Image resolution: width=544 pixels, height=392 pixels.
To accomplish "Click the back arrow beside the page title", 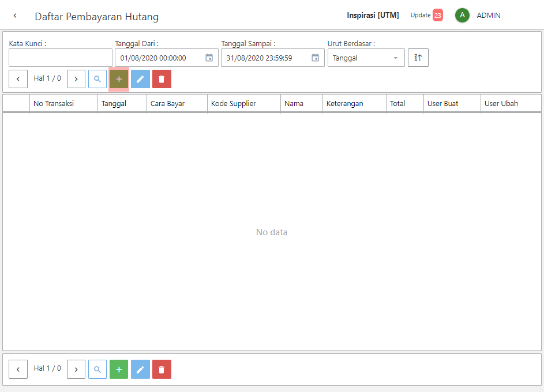I will (x=15, y=16).
